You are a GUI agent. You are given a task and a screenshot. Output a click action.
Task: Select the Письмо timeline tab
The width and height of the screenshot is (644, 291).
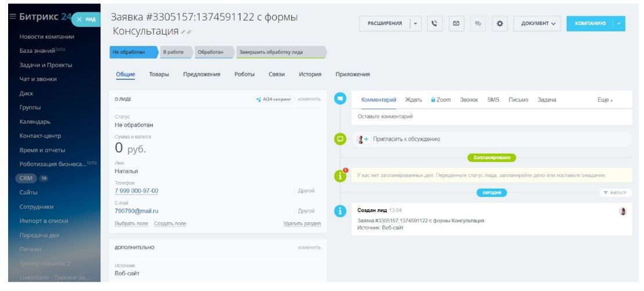click(518, 100)
